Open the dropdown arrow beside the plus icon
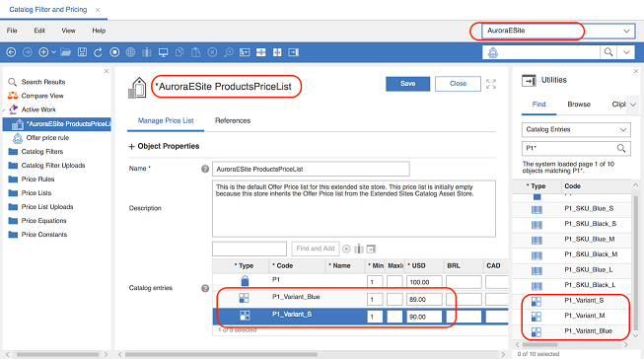The image size is (644, 359). pyautogui.click(x=53, y=52)
